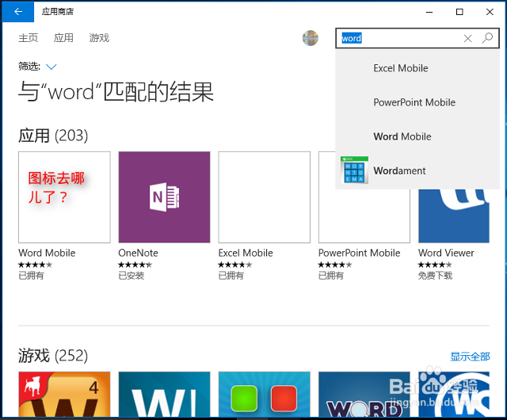Viewport: 507px width, 420px height.
Task: Click 已拥有 under Word Mobile
Action: point(31,276)
